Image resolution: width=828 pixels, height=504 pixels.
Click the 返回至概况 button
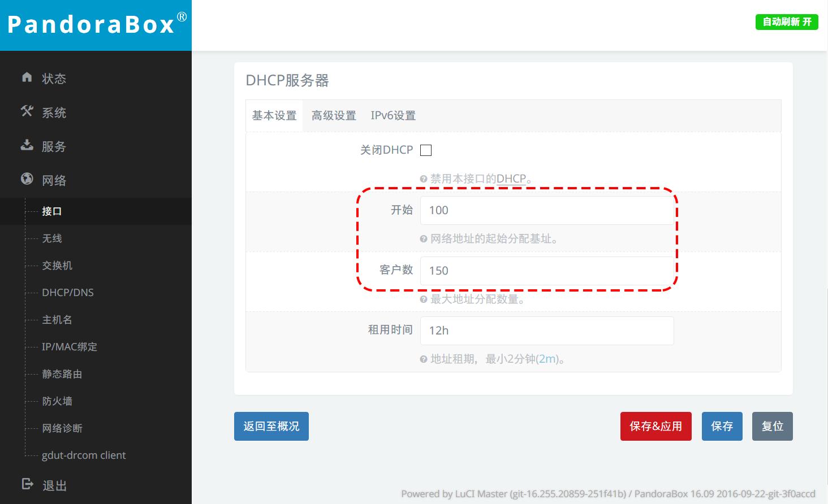(271, 426)
